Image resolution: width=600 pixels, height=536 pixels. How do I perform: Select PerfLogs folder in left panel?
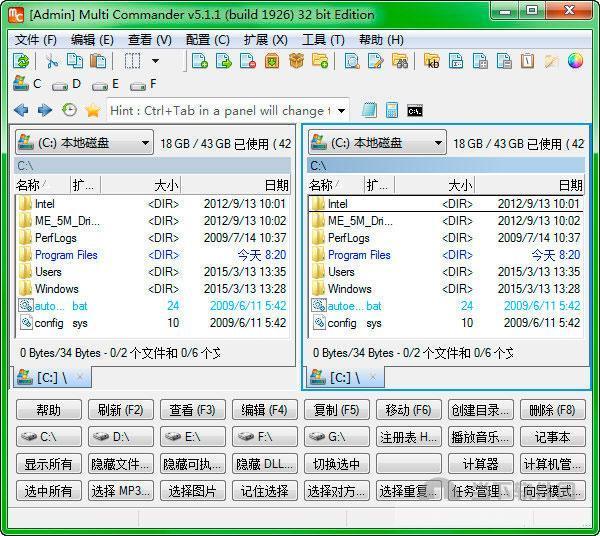pyautogui.click(x=153, y=238)
